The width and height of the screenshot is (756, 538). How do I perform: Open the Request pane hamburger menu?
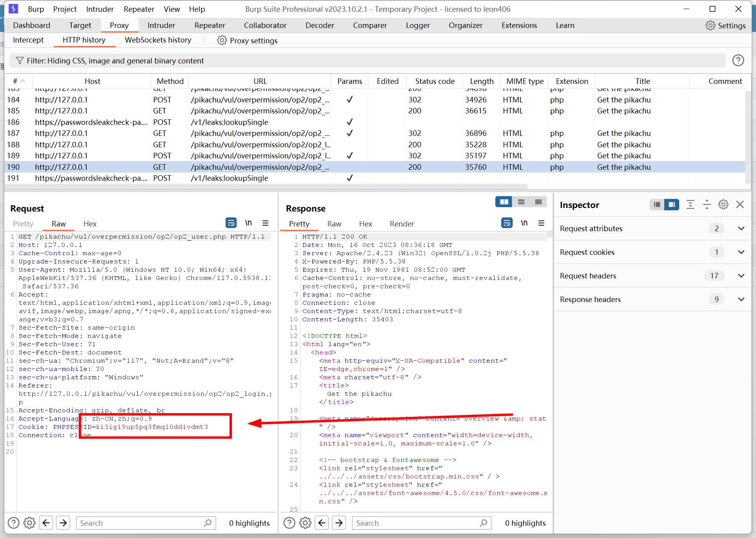(x=265, y=223)
